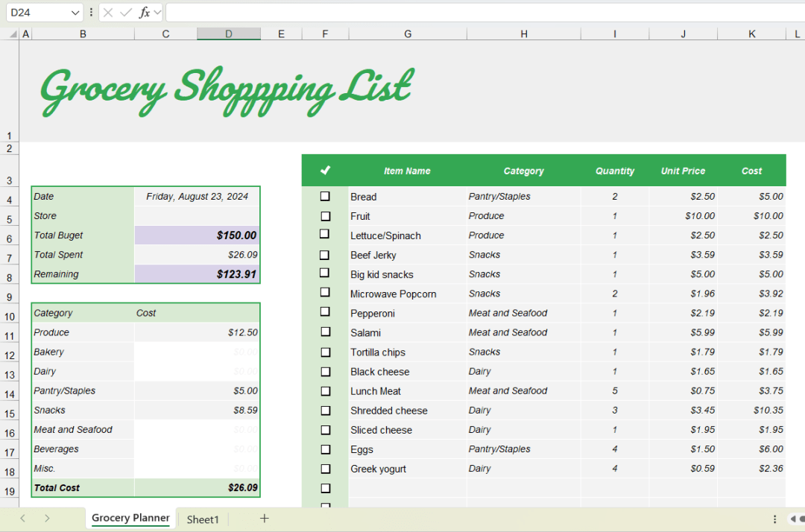Select the Store label cell

click(x=83, y=216)
